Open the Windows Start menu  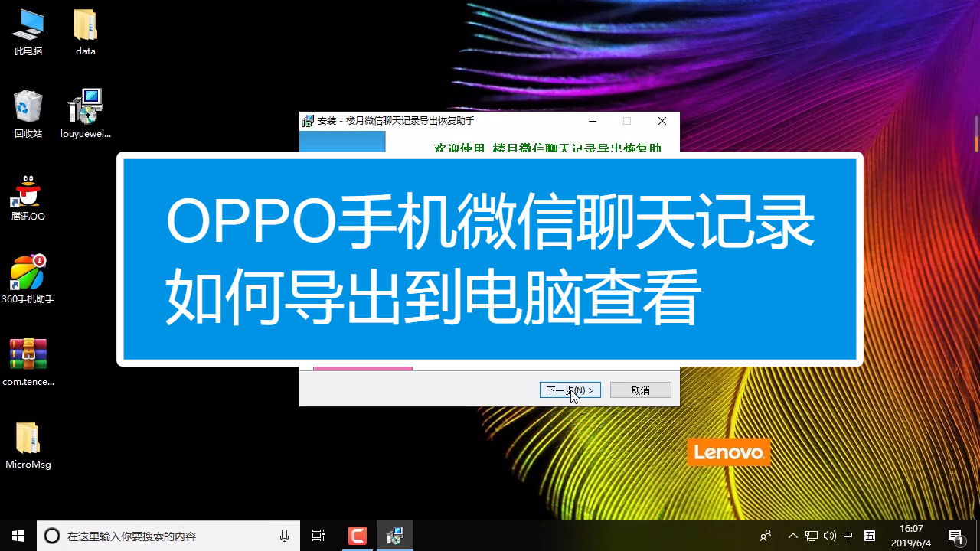[x=18, y=536]
